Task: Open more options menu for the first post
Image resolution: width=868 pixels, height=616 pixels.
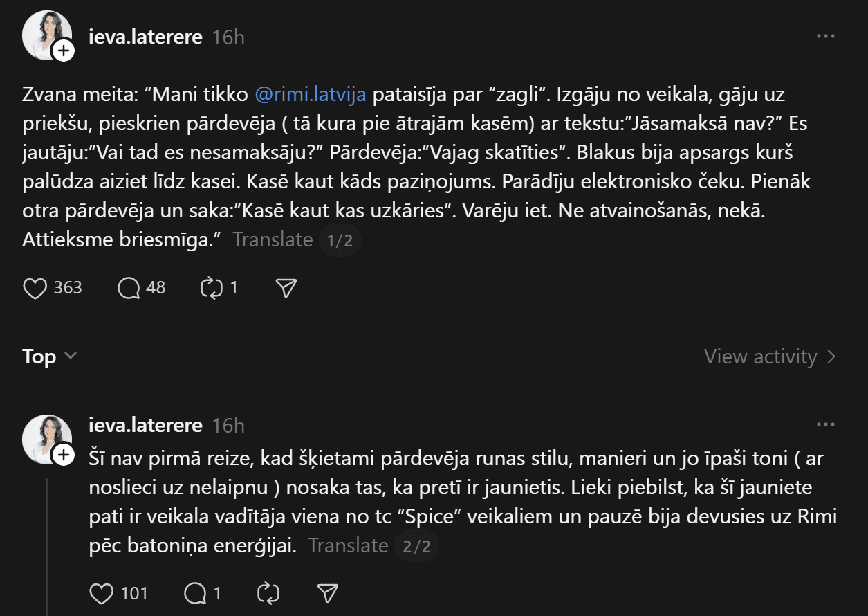Action: [826, 36]
